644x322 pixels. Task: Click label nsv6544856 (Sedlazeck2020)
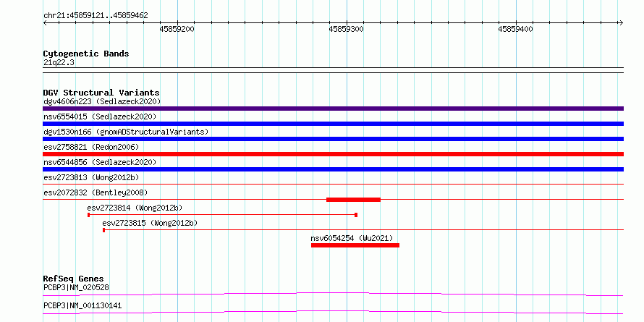pos(100,162)
